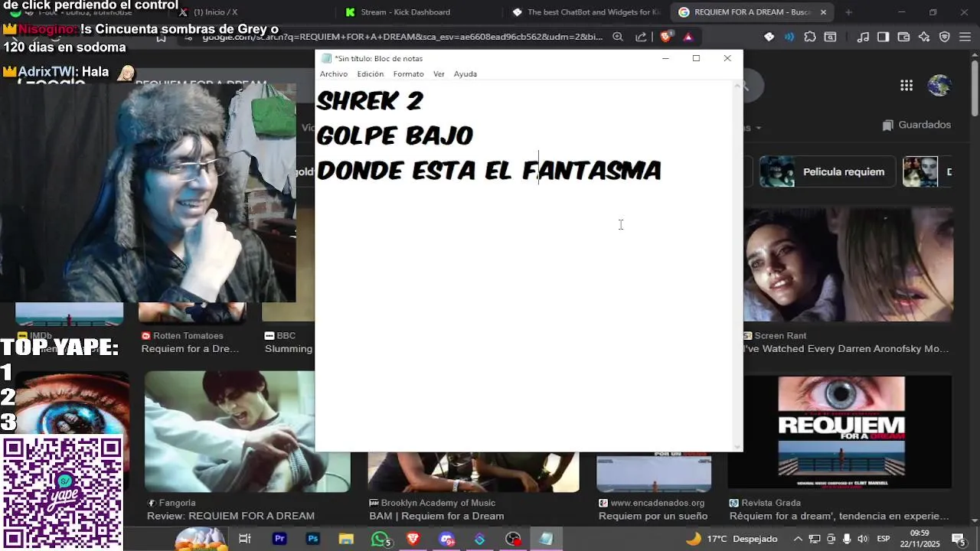Open the Screen Rant image result thumbnail
The image size is (980, 551).
point(848,264)
